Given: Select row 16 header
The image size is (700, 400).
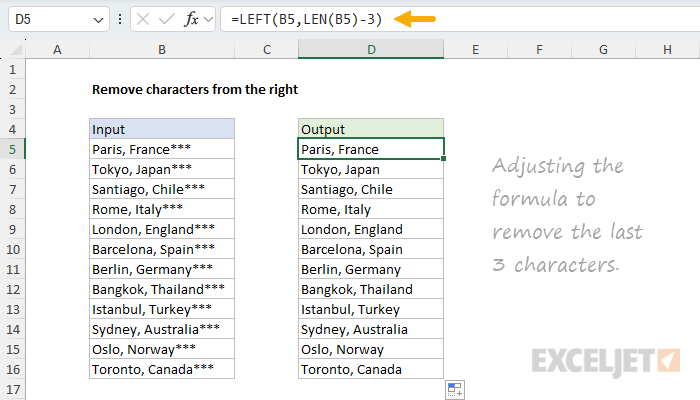Looking at the screenshot, I should click(x=12, y=369).
